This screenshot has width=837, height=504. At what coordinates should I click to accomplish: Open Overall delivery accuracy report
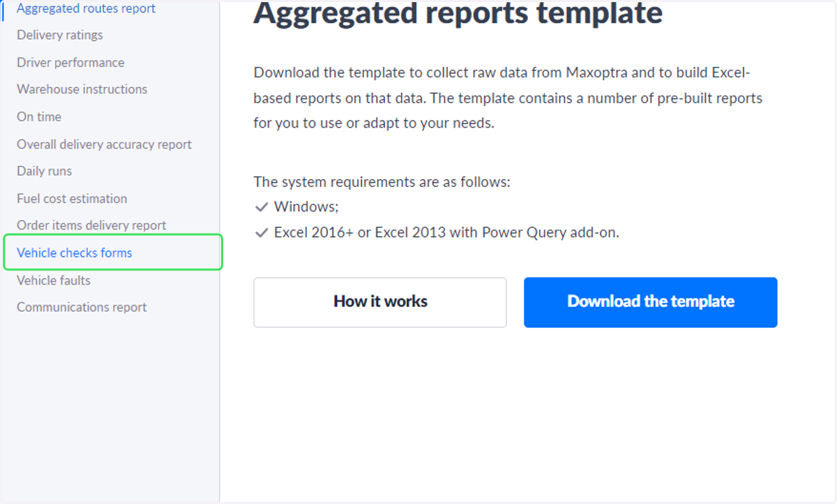click(x=104, y=144)
